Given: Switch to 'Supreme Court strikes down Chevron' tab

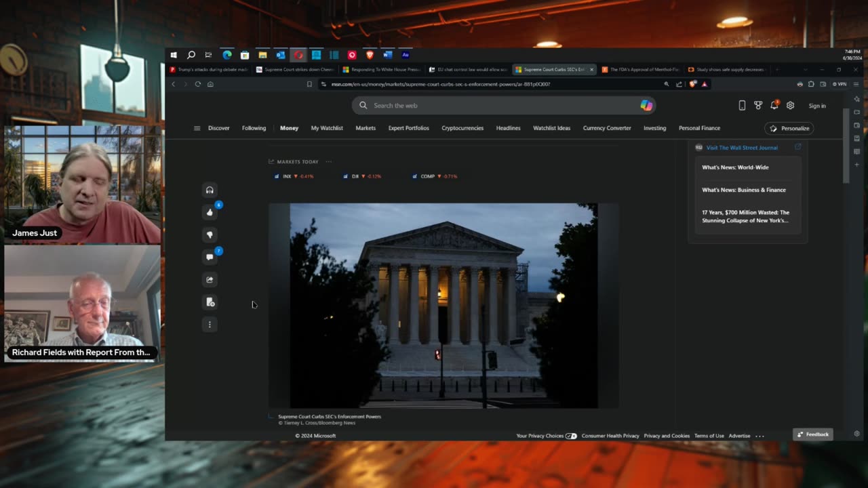Looking at the screenshot, I should click(x=296, y=69).
